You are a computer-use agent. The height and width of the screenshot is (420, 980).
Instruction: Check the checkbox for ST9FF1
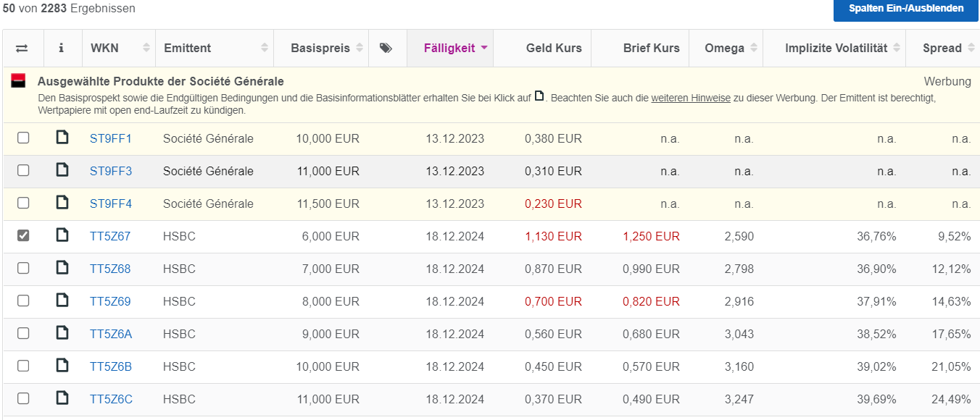click(22, 138)
